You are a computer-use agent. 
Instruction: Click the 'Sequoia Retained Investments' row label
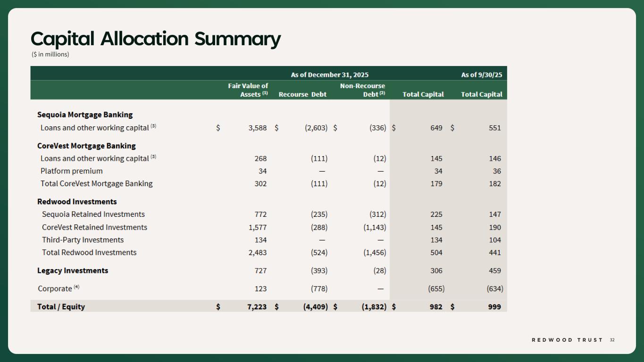pos(93,214)
